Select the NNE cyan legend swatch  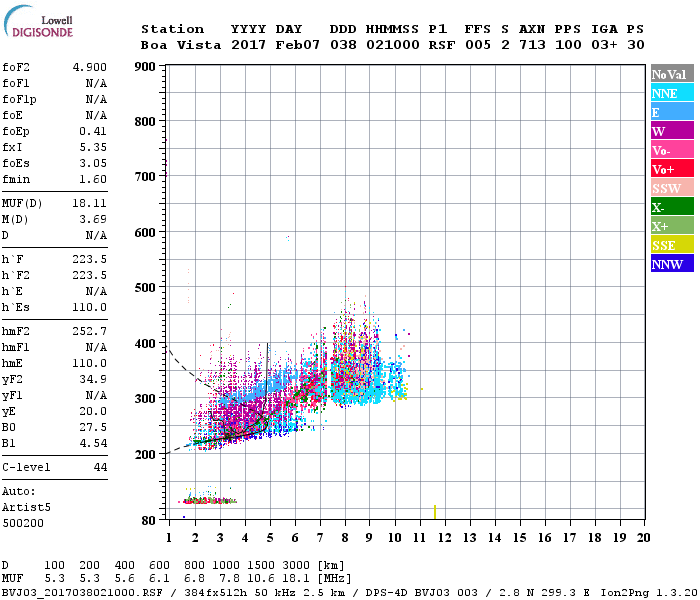pyautogui.click(x=672, y=93)
